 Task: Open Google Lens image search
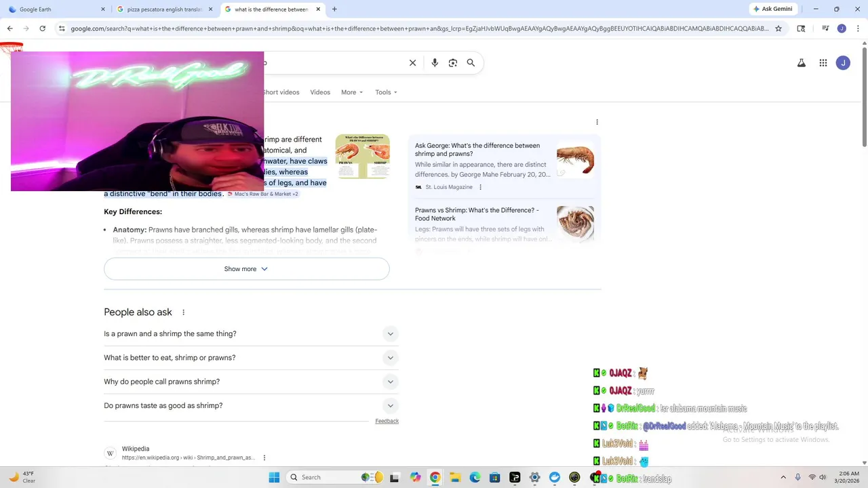pos(453,63)
